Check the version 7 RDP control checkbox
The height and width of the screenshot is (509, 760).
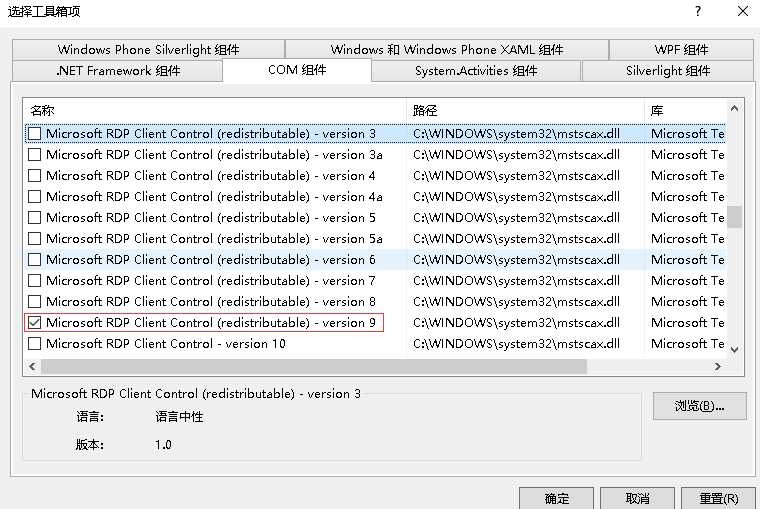point(34,281)
